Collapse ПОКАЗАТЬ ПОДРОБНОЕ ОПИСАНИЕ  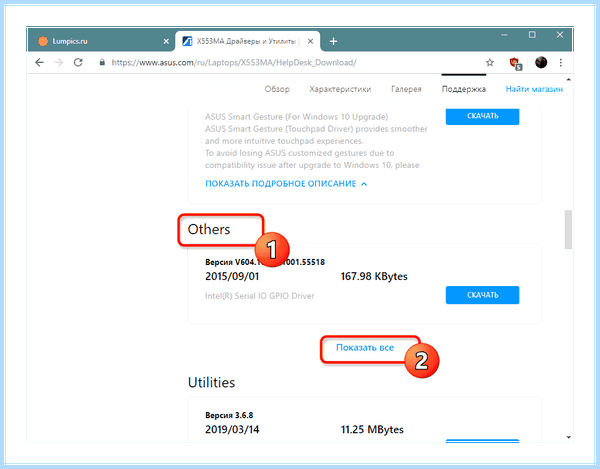click(286, 184)
